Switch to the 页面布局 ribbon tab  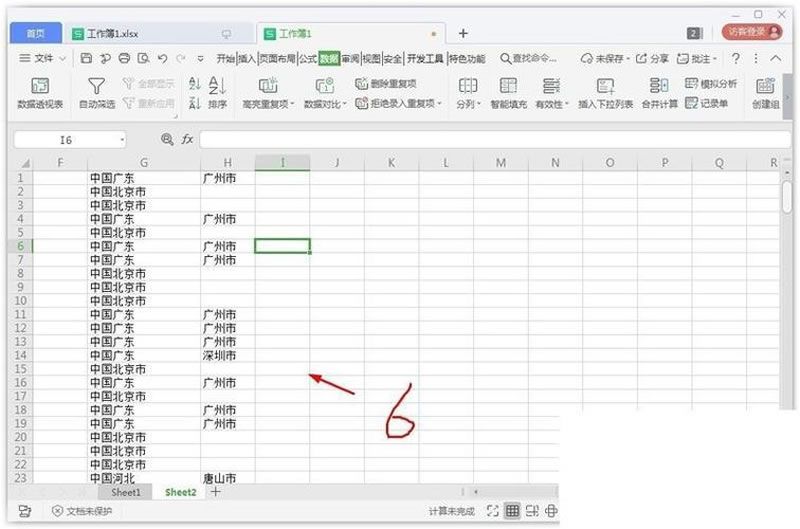278,59
